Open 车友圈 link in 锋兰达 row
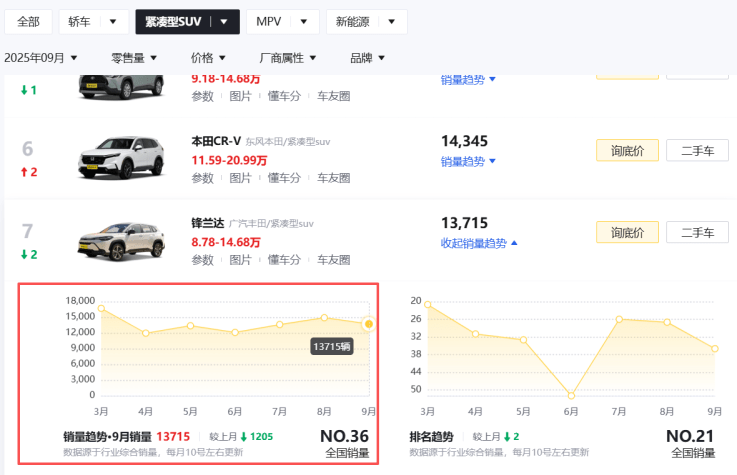The width and height of the screenshot is (737, 475). coord(333,260)
